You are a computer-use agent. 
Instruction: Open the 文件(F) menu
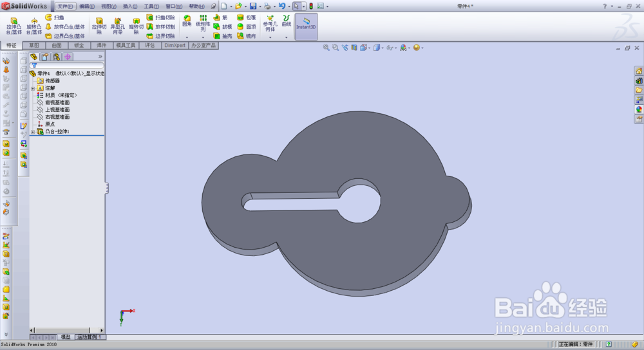tap(65, 6)
